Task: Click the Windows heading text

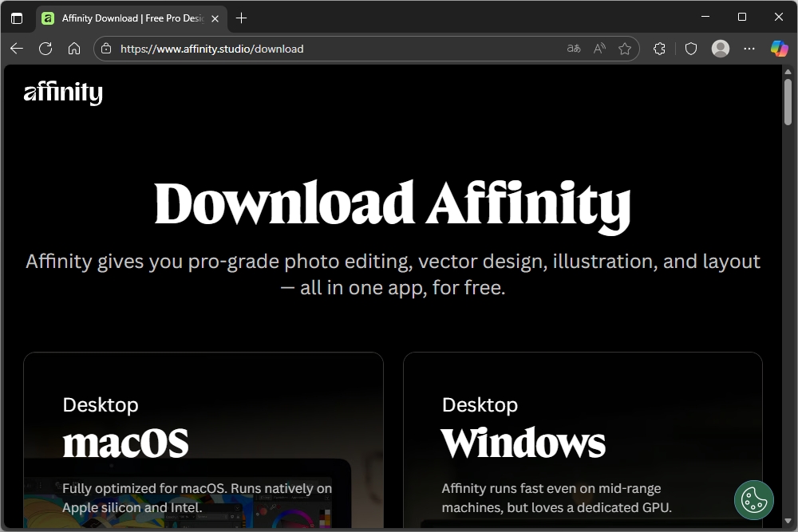Action: (523, 443)
